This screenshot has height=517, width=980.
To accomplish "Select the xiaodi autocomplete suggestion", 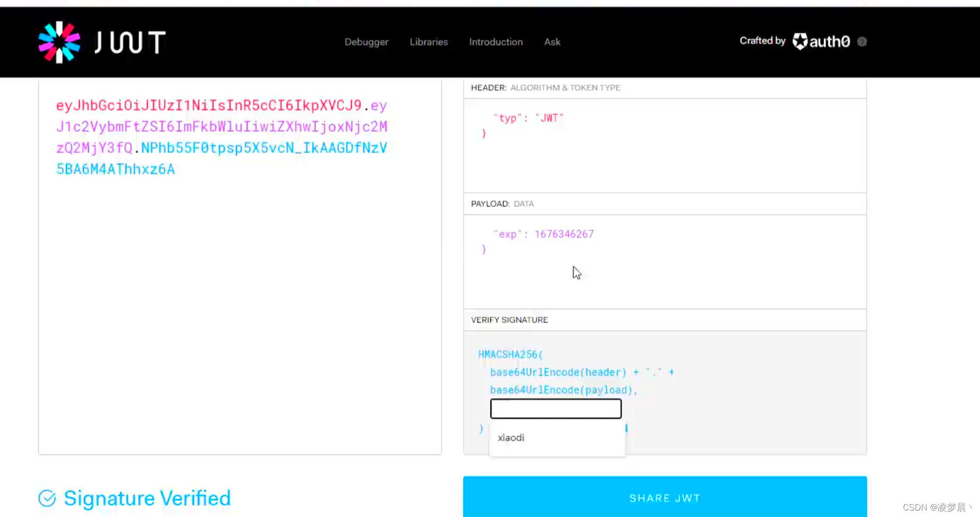I will pos(510,437).
